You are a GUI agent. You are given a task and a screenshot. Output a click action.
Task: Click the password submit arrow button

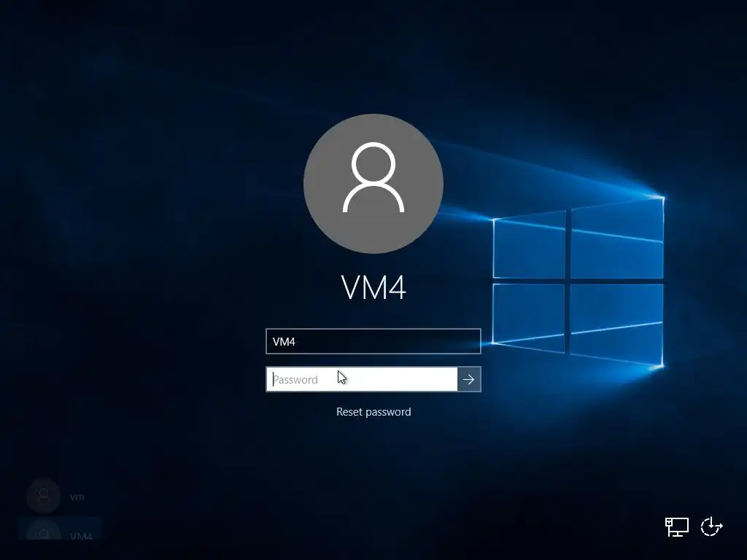tap(469, 379)
